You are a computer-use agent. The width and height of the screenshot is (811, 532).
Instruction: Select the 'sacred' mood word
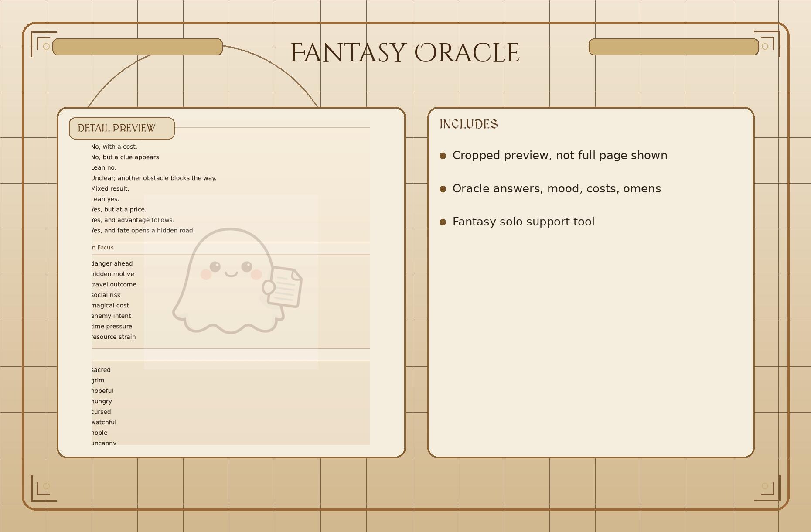[x=101, y=370]
